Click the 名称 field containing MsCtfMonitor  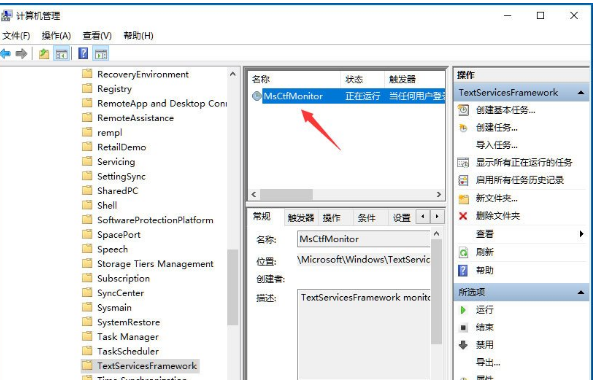pos(364,239)
